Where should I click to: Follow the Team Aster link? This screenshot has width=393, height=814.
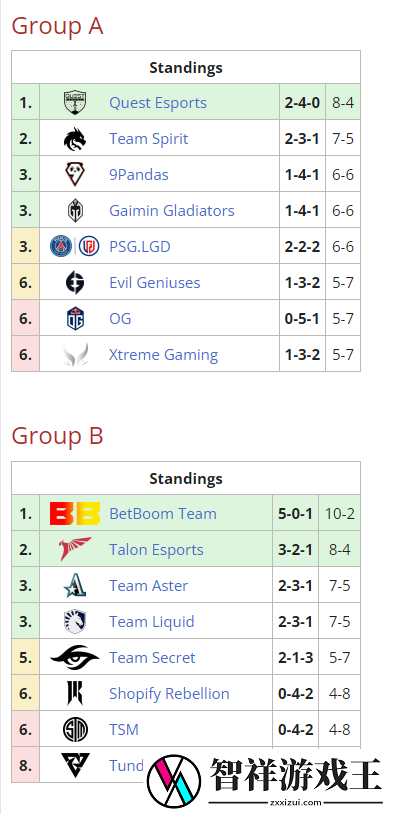click(x=148, y=586)
